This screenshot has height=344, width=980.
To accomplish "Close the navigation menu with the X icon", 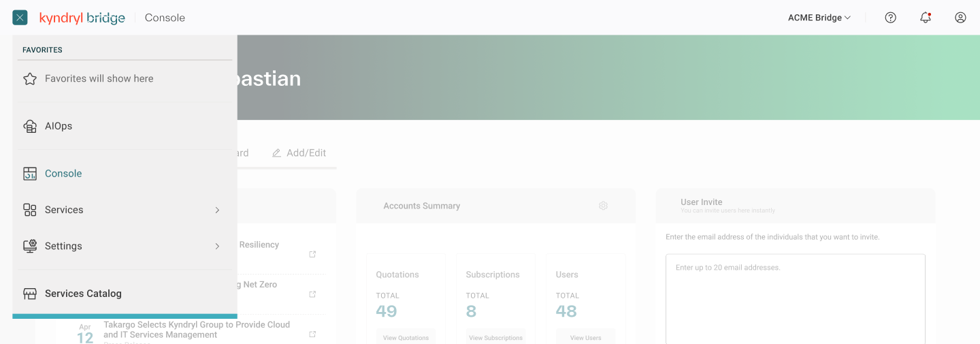I will (20, 18).
